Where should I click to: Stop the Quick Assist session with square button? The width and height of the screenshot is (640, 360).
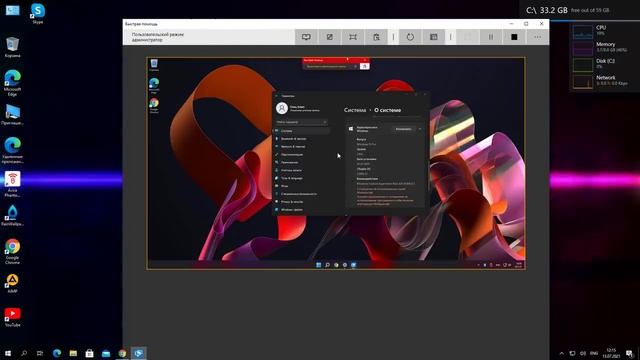(x=514, y=37)
